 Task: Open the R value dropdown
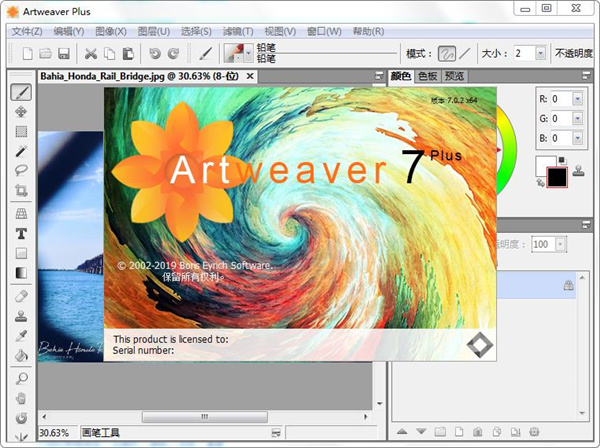point(577,99)
